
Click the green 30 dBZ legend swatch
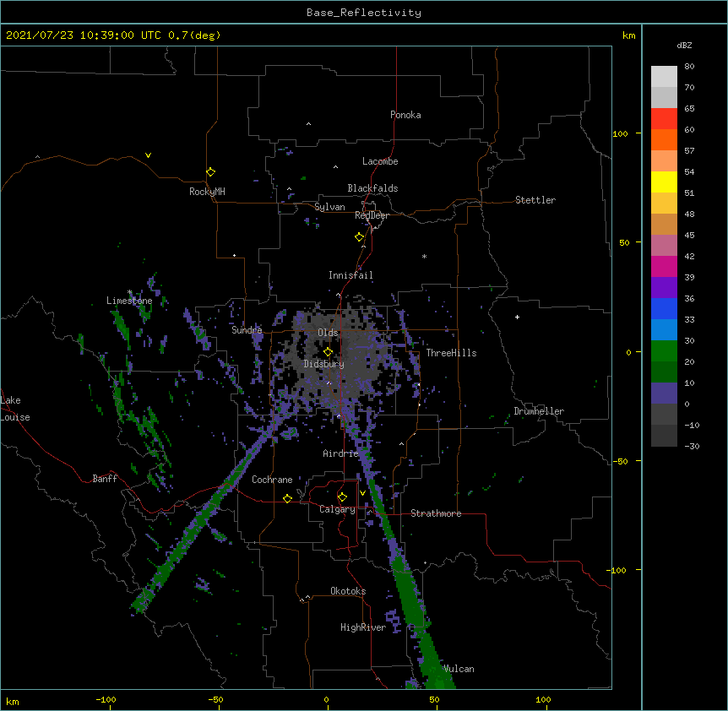pos(664,351)
